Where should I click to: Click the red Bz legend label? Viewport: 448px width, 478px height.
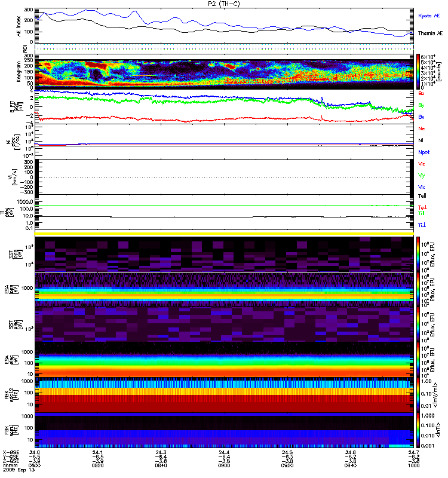coord(421,94)
